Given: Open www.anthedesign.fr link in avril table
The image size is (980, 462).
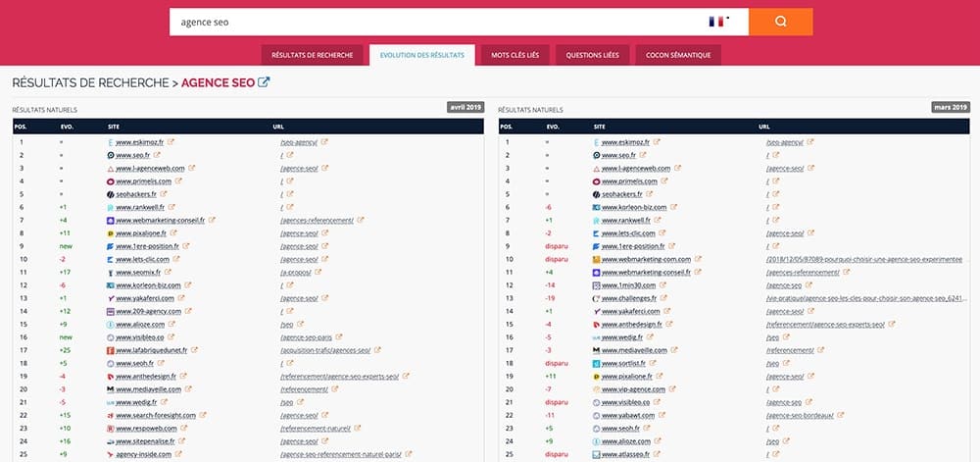Looking at the screenshot, I should 146,377.
